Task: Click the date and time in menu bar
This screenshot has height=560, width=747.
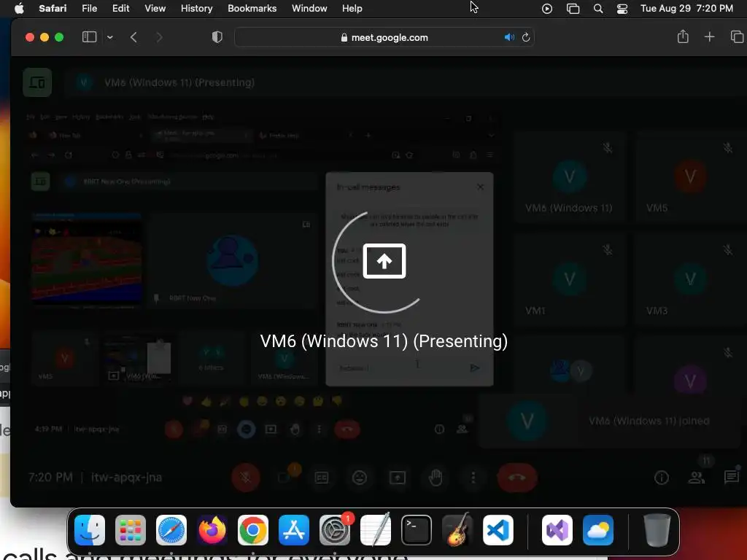Action: [686, 8]
